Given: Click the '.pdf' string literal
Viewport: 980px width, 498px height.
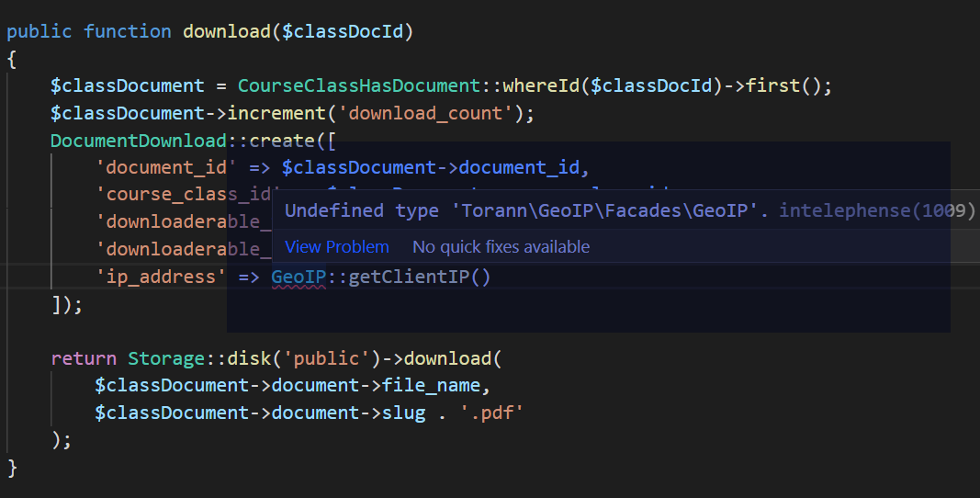Looking at the screenshot, I should (492, 413).
